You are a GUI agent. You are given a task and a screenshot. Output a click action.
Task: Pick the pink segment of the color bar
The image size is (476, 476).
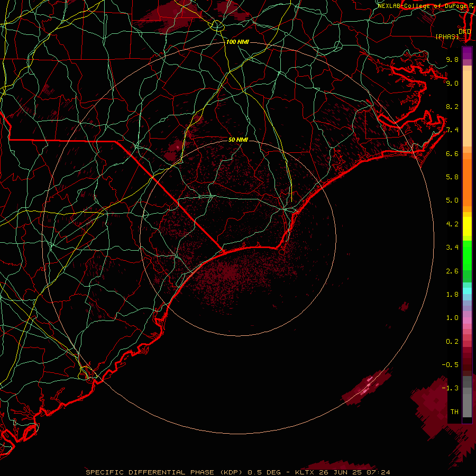pos(467,321)
